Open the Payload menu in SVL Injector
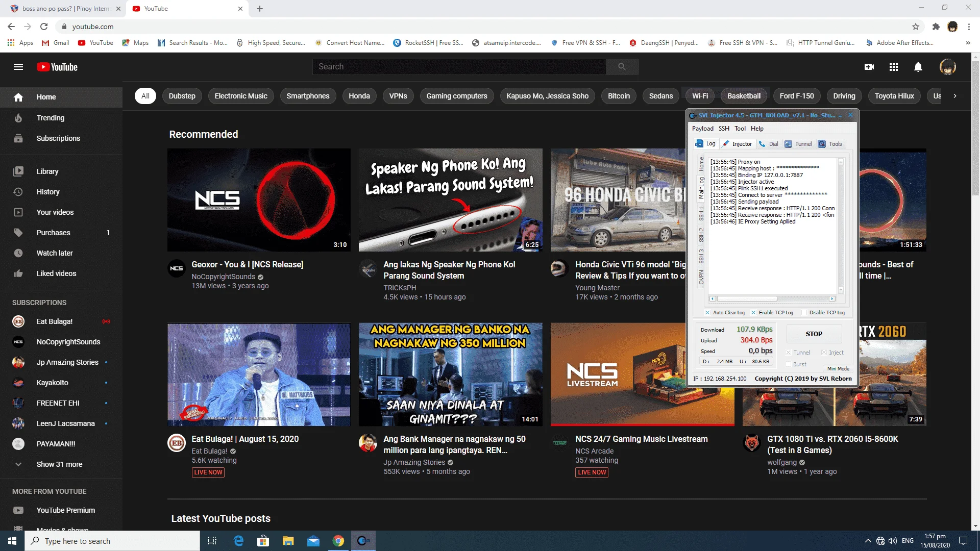Viewport: 980px width, 551px height. point(703,129)
